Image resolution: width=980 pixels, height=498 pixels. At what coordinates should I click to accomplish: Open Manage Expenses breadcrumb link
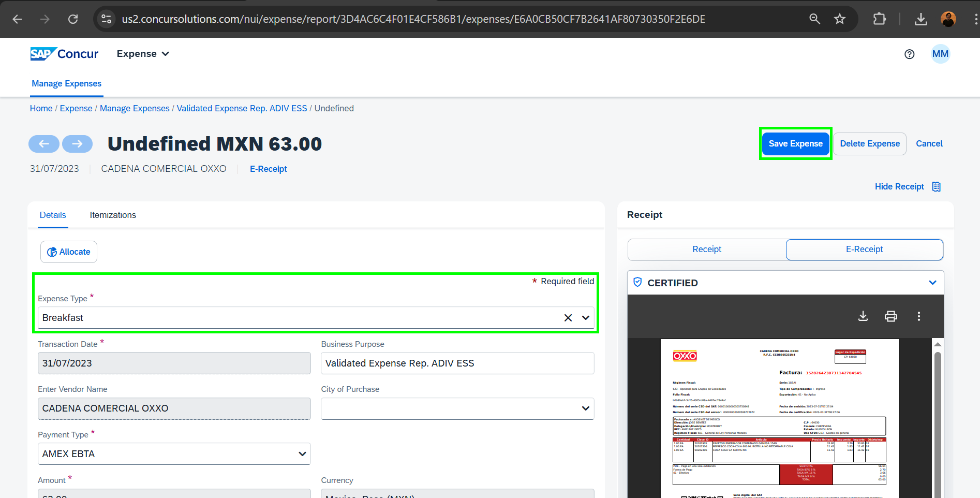pos(135,109)
